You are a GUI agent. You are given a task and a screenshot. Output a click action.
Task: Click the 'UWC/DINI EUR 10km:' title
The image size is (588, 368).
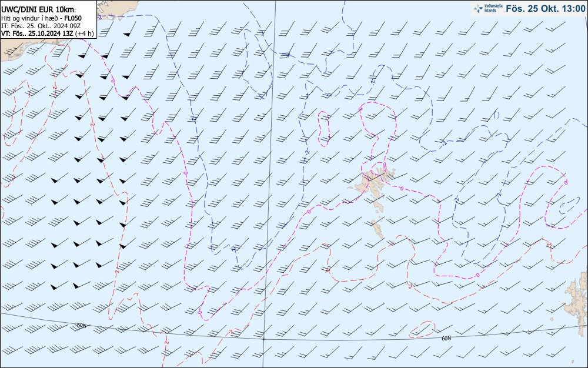(x=39, y=10)
